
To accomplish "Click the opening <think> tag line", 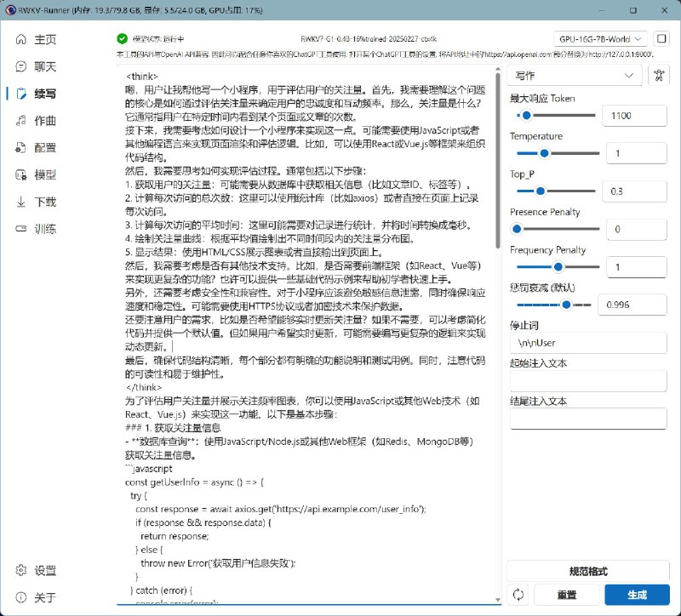I will coord(142,77).
